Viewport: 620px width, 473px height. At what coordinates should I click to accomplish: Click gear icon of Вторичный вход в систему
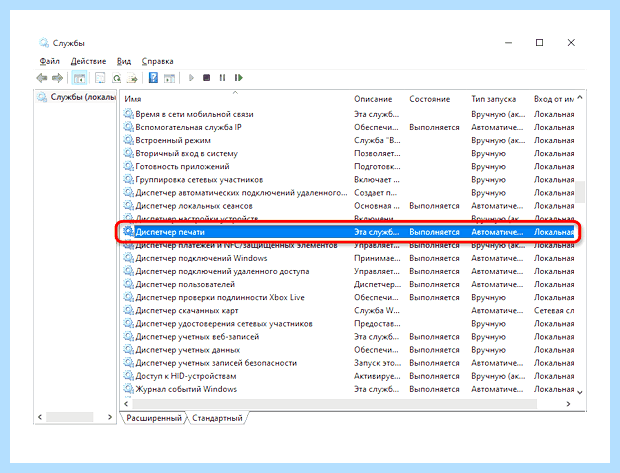[129, 153]
